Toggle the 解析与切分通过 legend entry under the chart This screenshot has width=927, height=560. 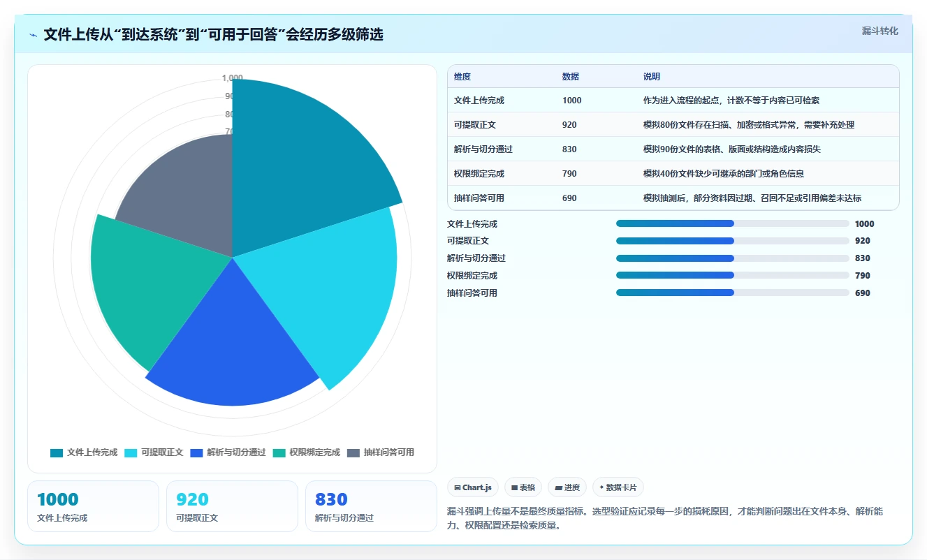pyautogui.click(x=228, y=452)
